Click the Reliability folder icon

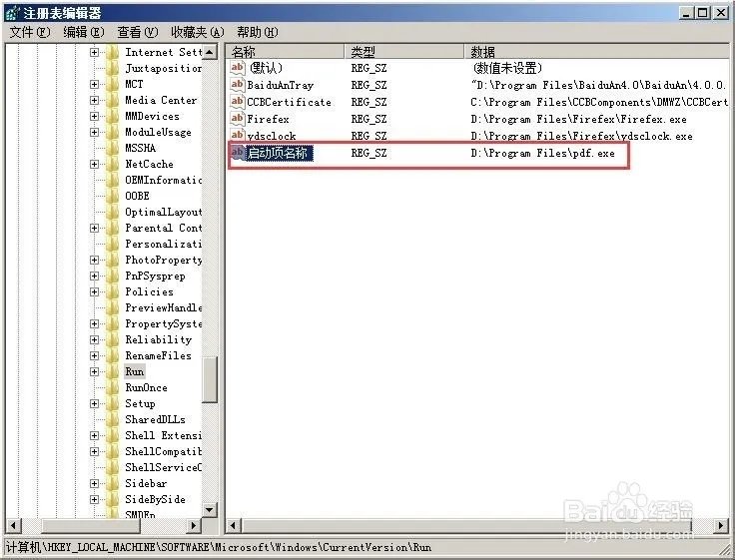point(113,339)
